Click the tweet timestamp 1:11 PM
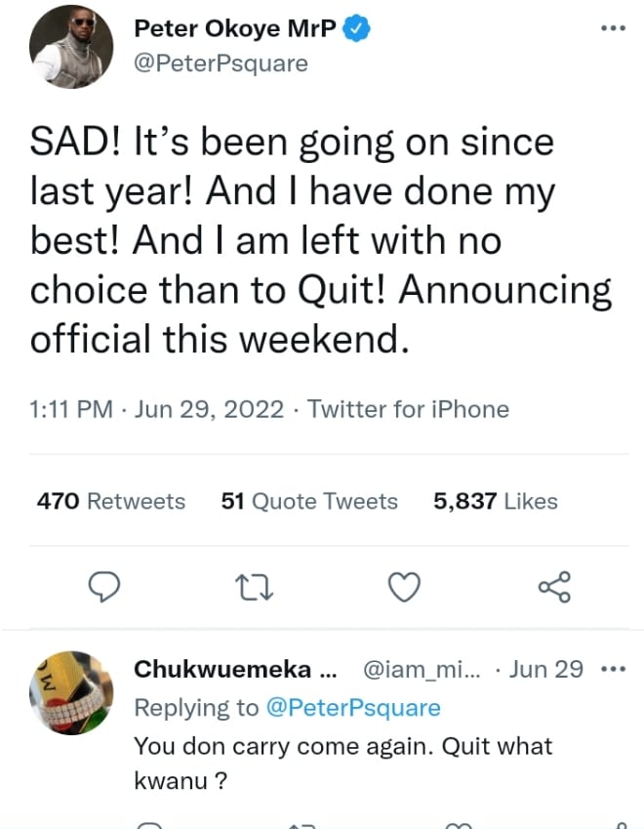The image size is (644, 829). click(x=71, y=408)
